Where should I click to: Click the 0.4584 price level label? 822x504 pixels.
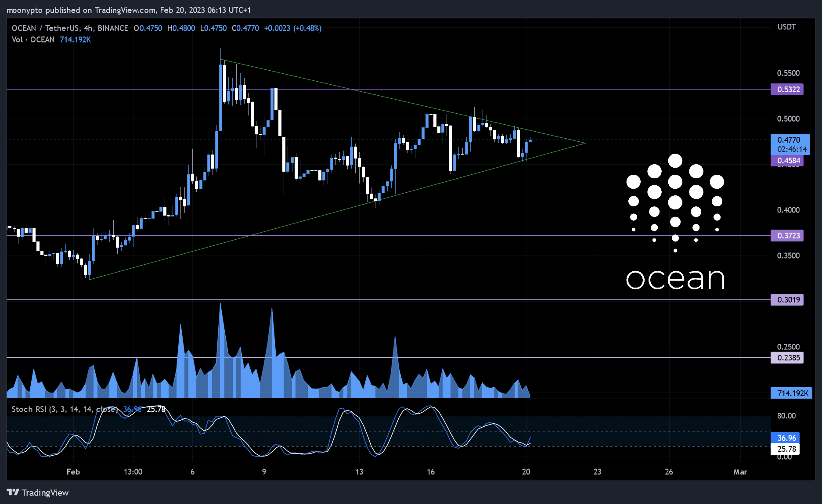[x=787, y=161]
